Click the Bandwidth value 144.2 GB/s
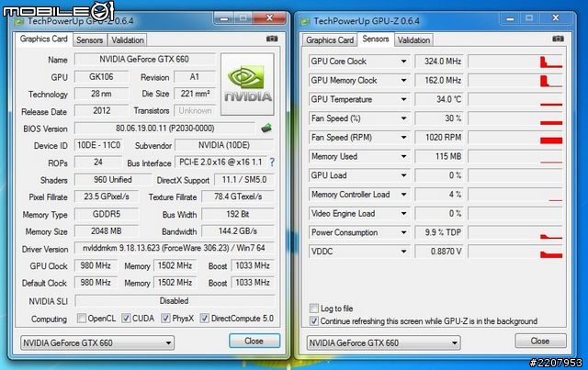This screenshot has height=370, width=588. coord(238,231)
